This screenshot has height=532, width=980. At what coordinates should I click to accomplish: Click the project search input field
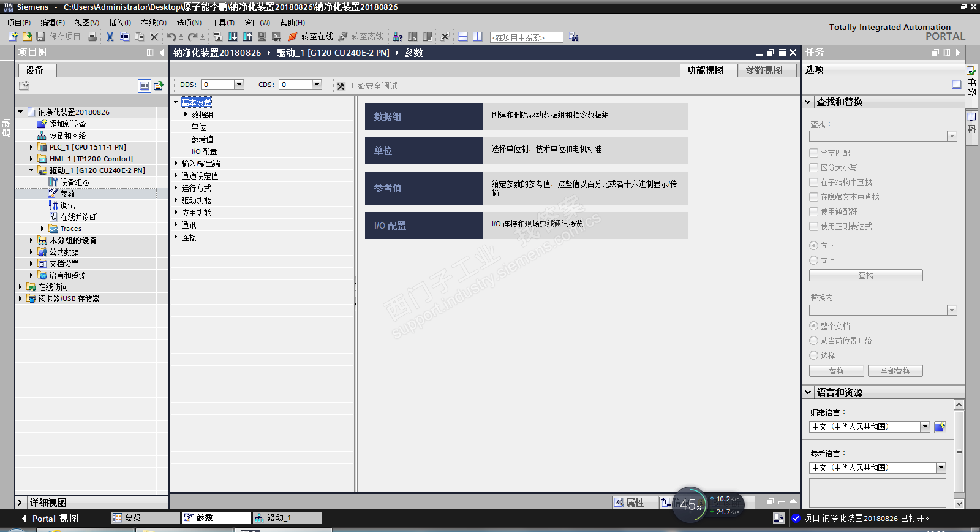tap(527, 37)
